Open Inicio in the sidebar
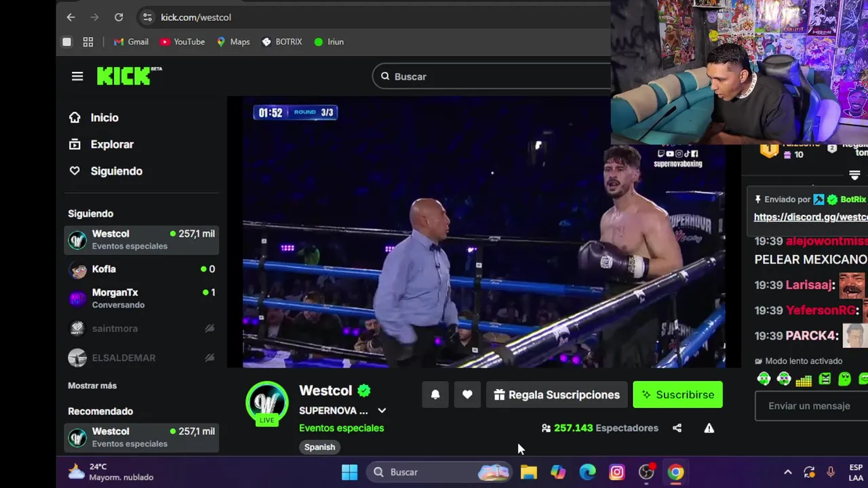Screen dimensions: 868x488 [94, 117]
